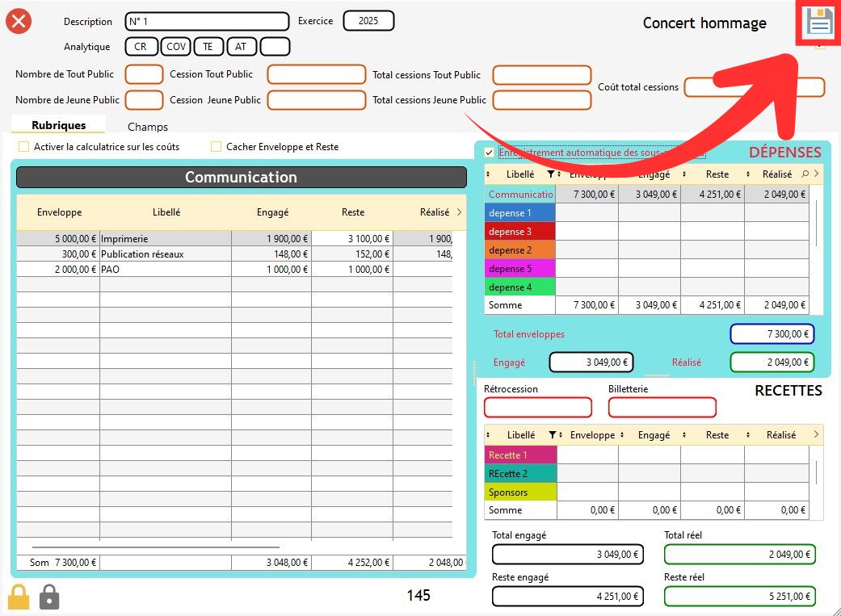Click the filter funnel in Dépenses Libellé column
Screen dimensions: 841x616
click(551, 174)
